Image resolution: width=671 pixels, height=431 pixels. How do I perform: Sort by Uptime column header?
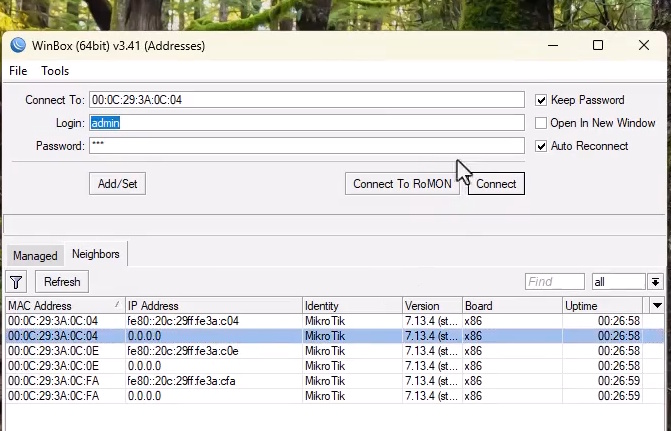point(603,306)
